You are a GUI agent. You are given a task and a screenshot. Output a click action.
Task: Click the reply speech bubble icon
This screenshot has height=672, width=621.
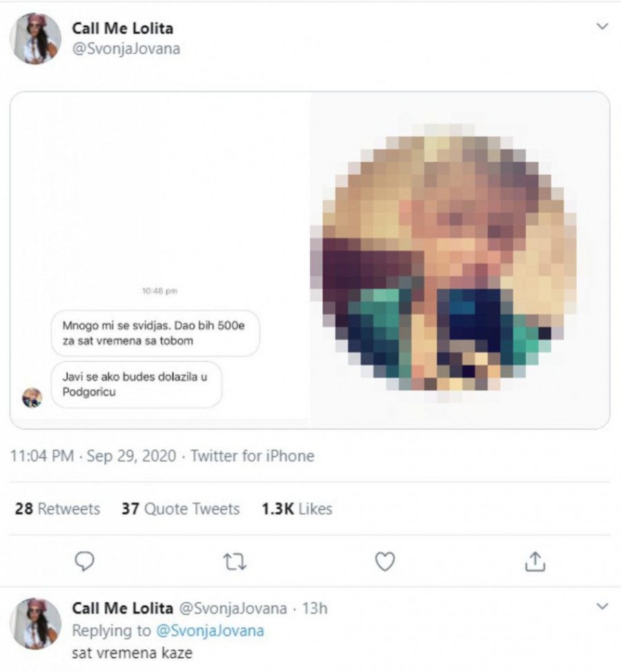point(83,562)
